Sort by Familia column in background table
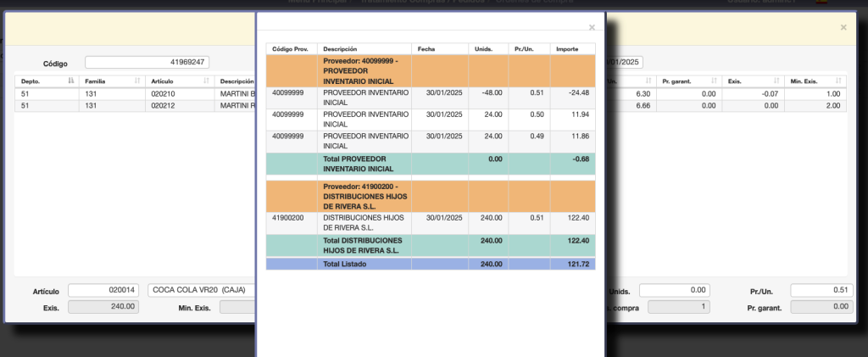The height and width of the screenshot is (357, 868). [137, 81]
